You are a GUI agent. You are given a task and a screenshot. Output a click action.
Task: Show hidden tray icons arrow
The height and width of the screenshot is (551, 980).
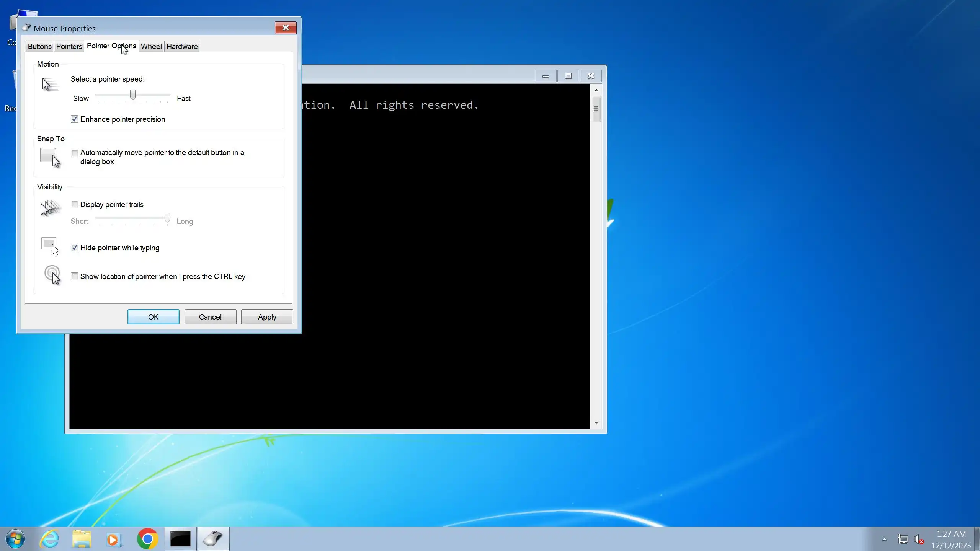click(x=884, y=540)
